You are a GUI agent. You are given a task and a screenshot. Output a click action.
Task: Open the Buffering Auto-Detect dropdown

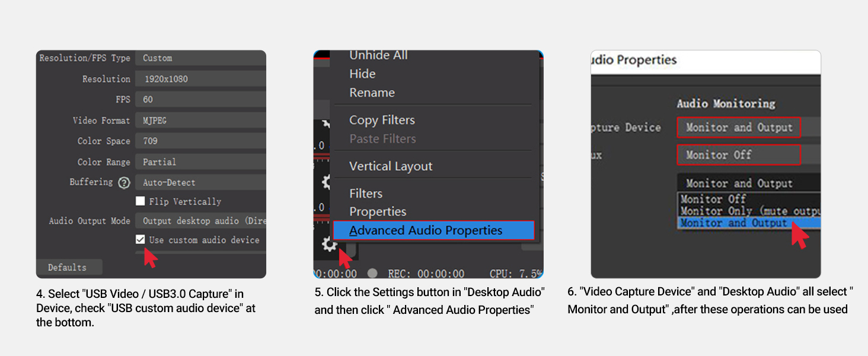200,183
